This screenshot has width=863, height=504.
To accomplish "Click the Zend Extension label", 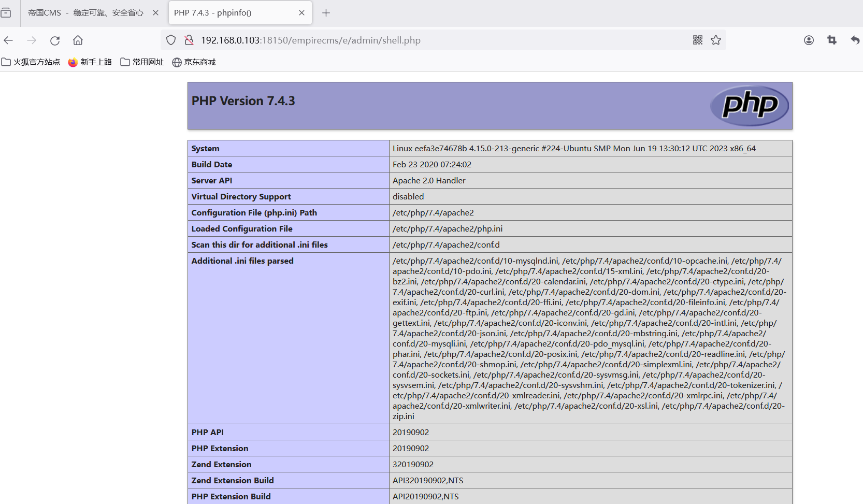I will point(221,465).
